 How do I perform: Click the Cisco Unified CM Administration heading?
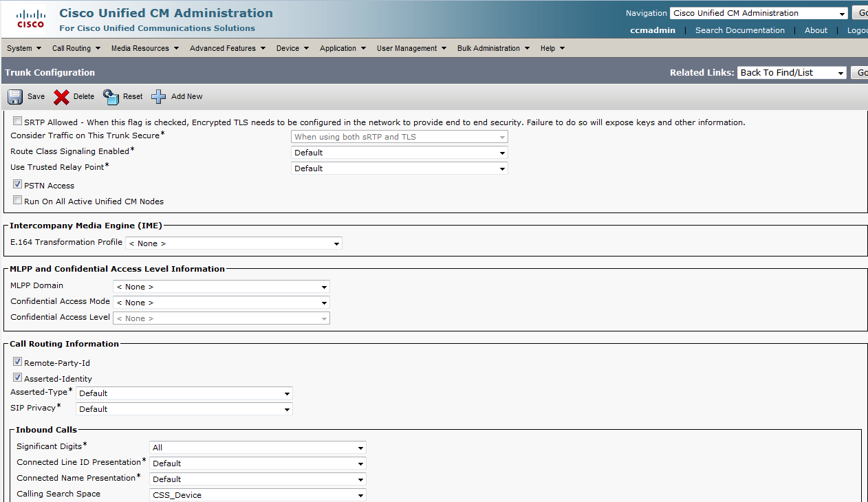tap(166, 13)
